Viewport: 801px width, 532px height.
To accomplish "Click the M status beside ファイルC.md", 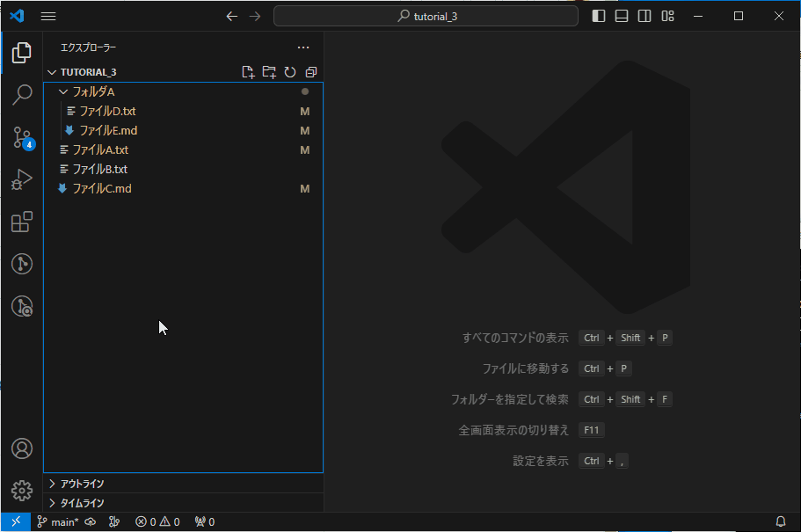I will point(304,188).
